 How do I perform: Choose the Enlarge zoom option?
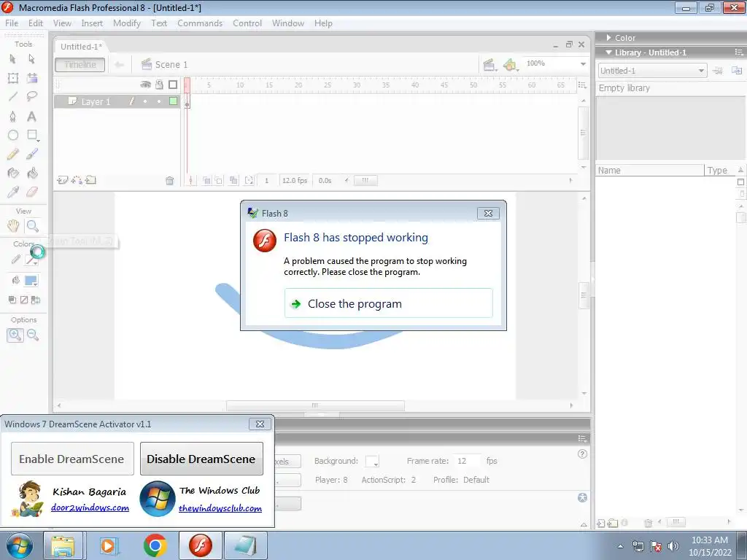click(15, 335)
